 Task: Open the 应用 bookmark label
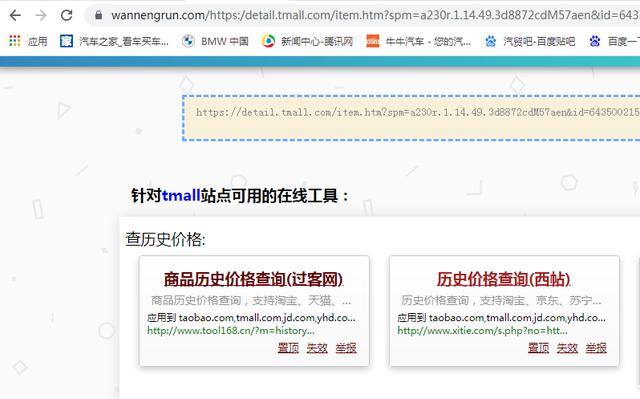(x=38, y=41)
